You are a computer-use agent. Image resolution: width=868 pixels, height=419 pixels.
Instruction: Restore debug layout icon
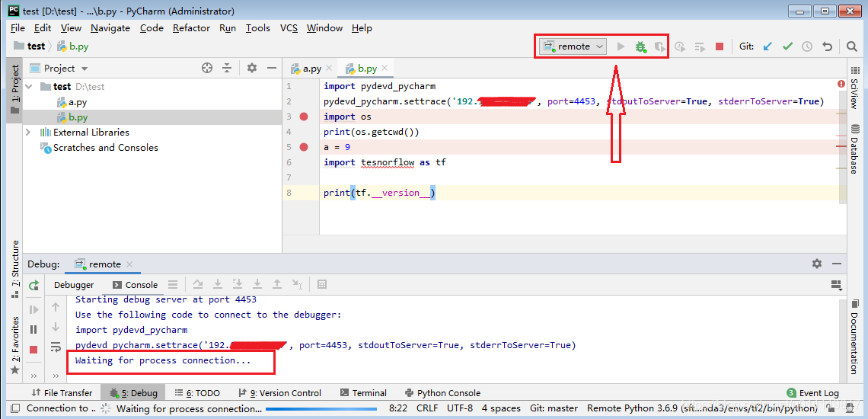[837, 284]
